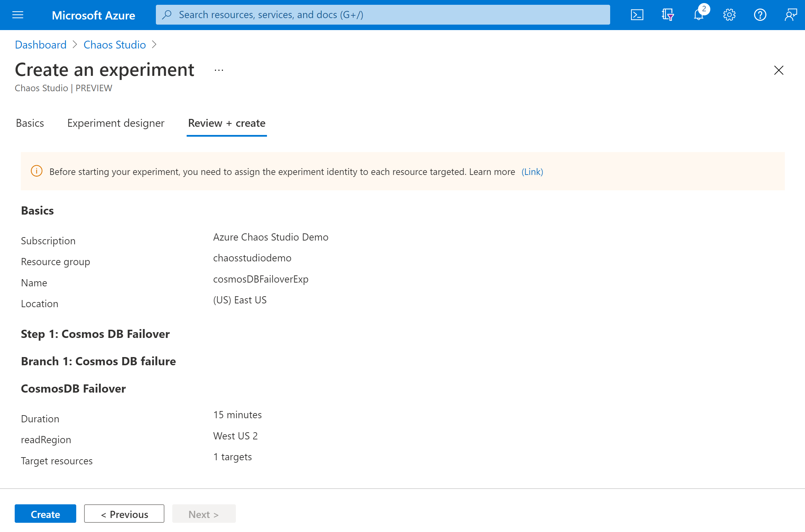Expand the Dashboard breadcrumb link
The image size is (805, 532).
(40, 44)
